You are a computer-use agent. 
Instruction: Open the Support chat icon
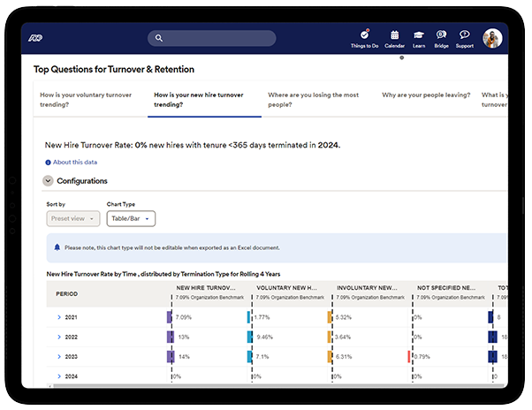(464, 35)
